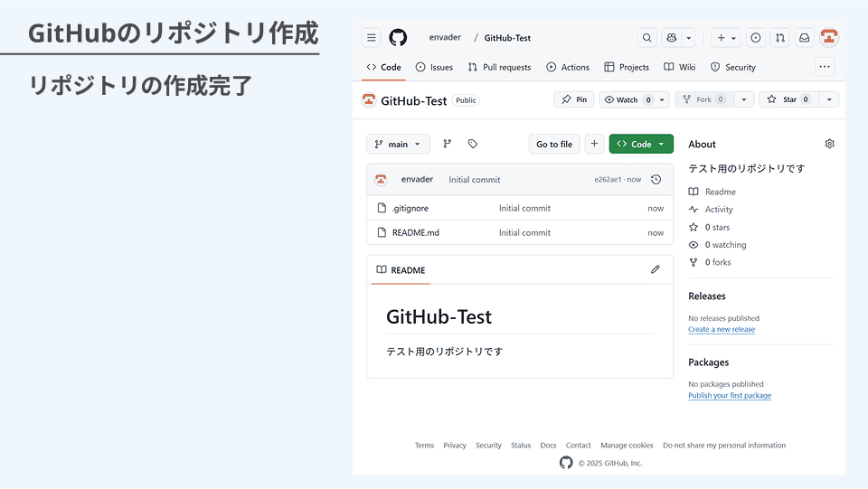Open the Releases heading
This screenshot has width=868, height=489.
(707, 296)
